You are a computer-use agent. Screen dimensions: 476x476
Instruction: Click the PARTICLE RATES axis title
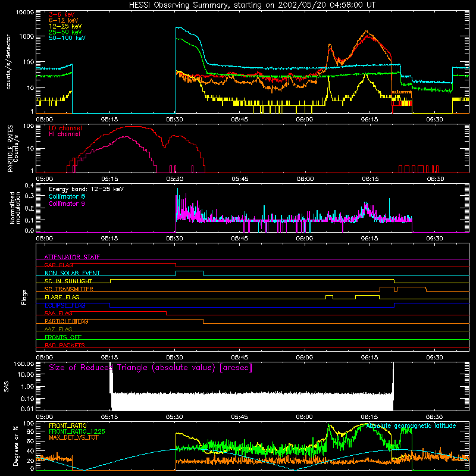pos(10,148)
